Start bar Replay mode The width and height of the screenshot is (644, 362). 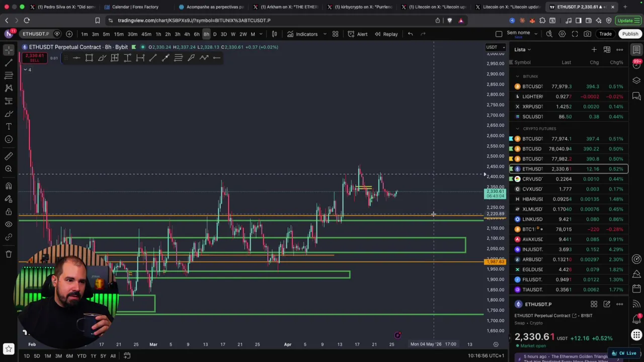click(386, 34)
